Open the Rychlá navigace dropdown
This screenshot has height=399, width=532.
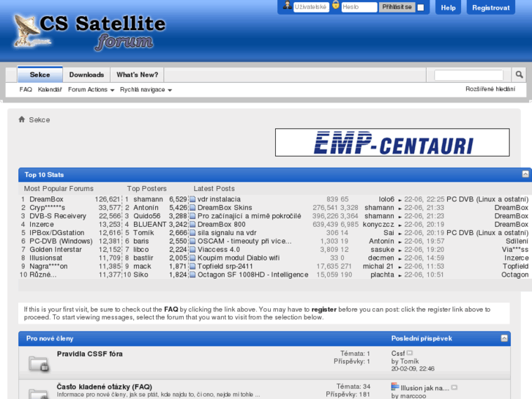[x=146, y=89]
